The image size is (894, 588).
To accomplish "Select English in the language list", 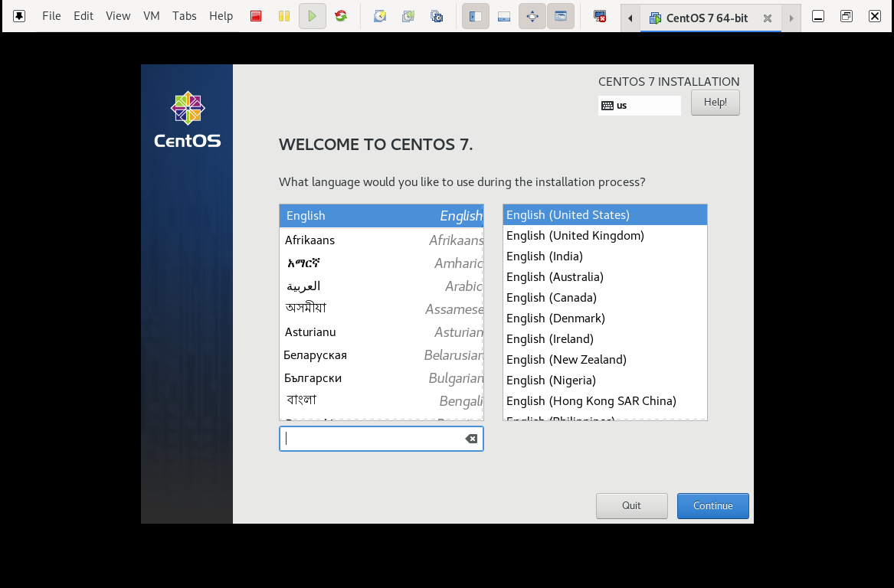I will [382, 216].
